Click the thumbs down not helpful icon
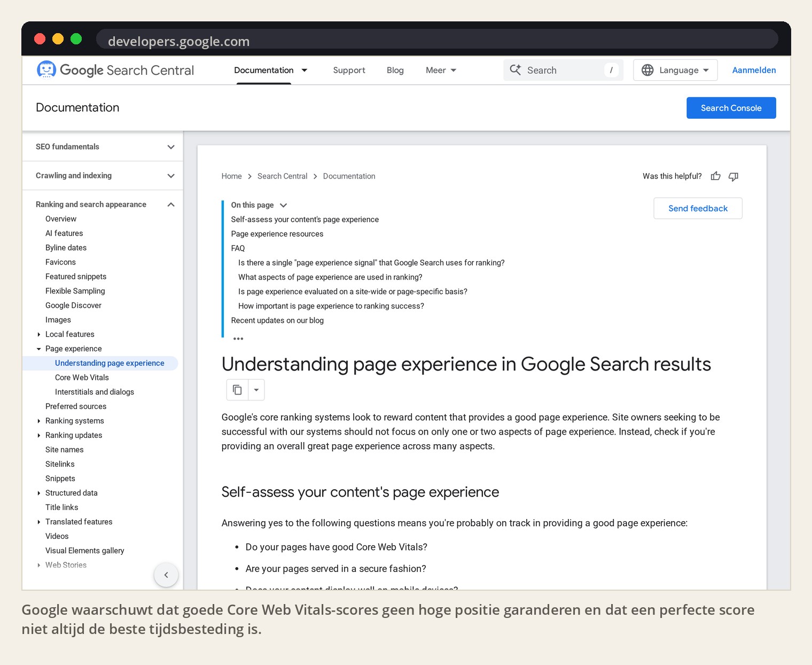 click(733, 176)
